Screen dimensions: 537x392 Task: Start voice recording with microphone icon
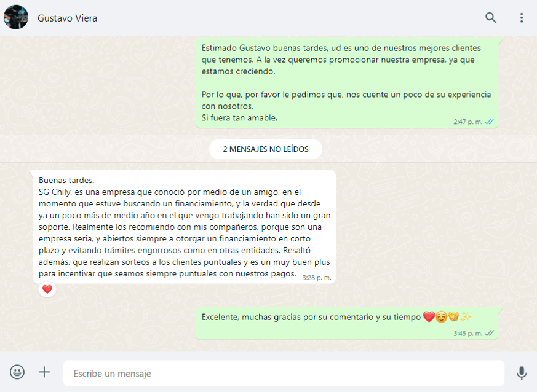pyautogui.click(x=521, y=373)
